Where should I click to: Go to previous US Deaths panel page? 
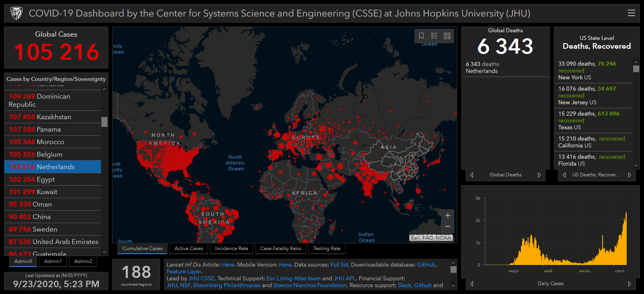pyautogui.click(x=564, y=175)
